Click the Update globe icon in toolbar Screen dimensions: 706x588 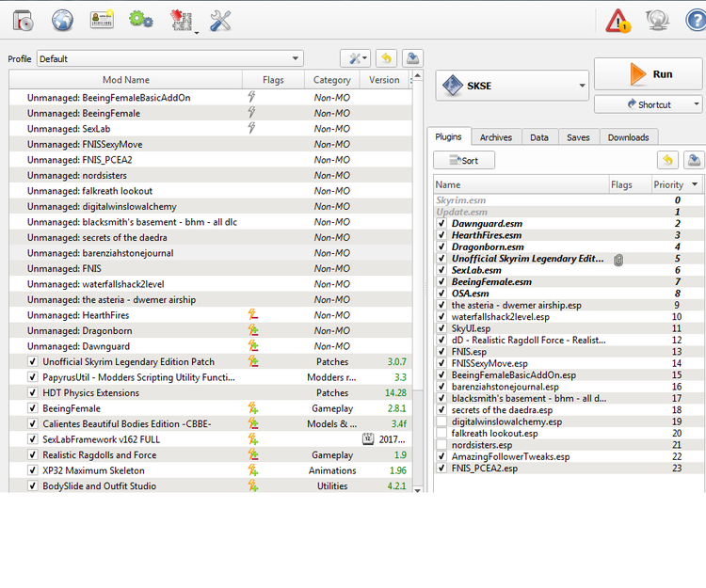[657, 21]
